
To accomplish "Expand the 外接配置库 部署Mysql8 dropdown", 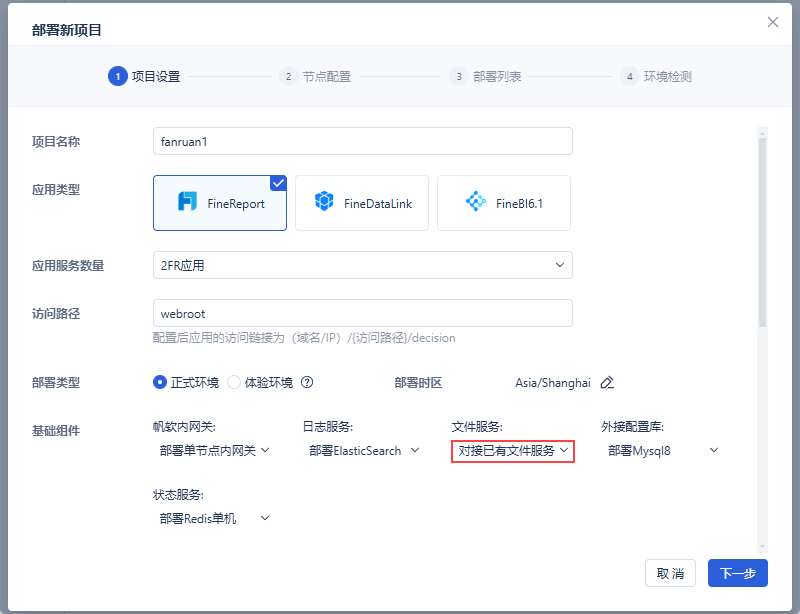I will coord(663,451).
